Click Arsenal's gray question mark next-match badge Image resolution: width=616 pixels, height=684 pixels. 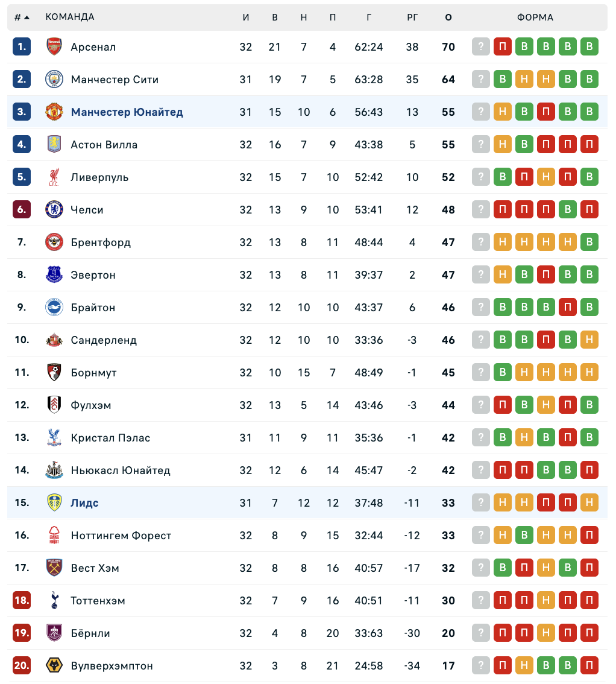[x=480, y=47]
